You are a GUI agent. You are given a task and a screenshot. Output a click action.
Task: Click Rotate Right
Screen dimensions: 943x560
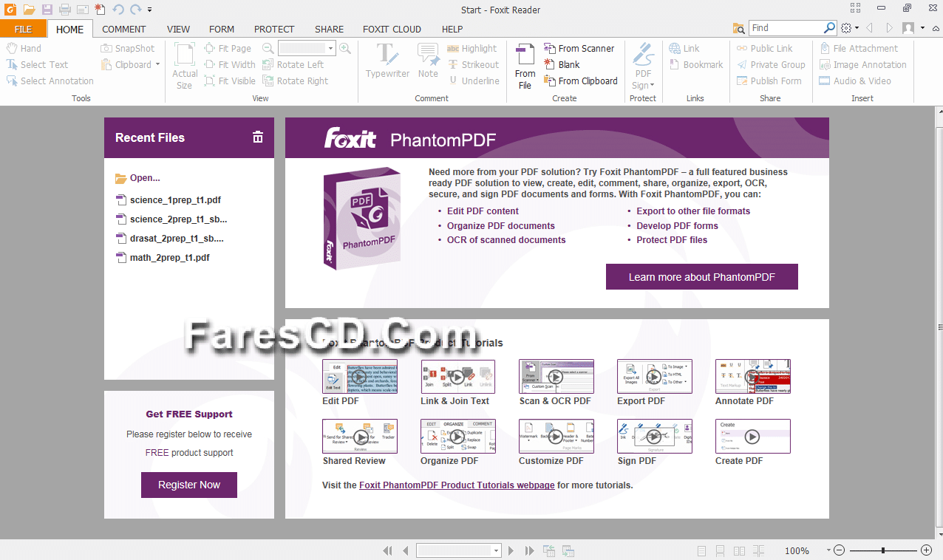tap(296, 81)
